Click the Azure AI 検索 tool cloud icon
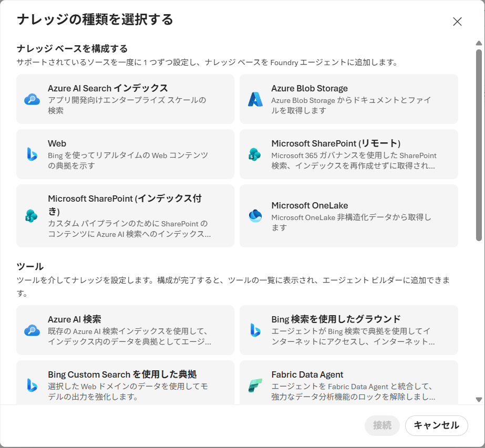This screenshot has height=448, width=485. 32,330
